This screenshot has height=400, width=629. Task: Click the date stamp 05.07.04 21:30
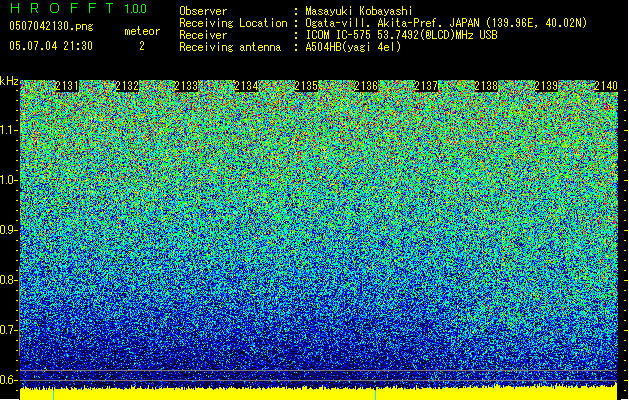51,46
